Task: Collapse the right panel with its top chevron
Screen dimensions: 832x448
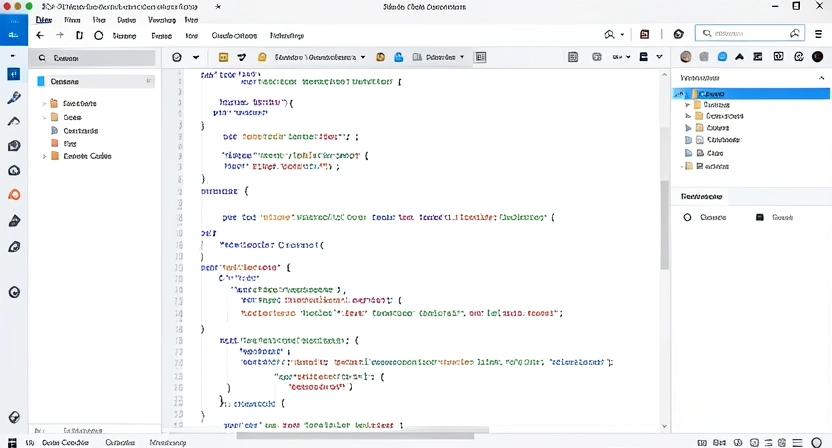Action: 821,78
